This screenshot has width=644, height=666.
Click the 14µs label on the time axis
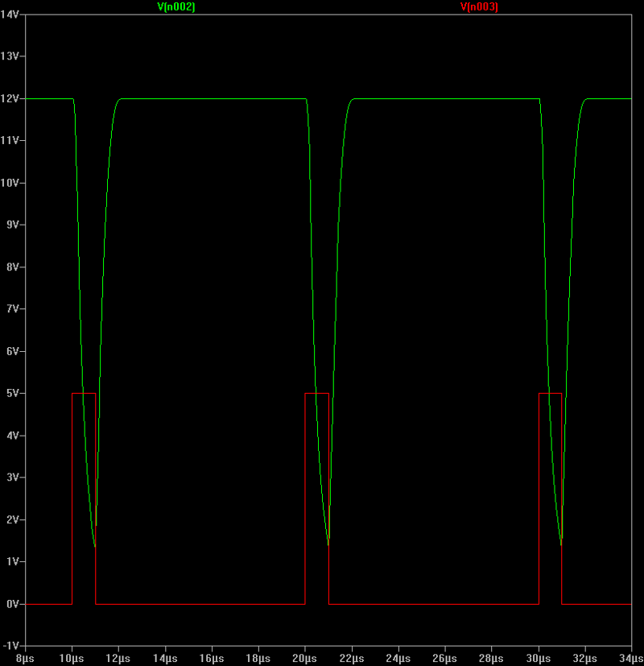[165, 659]
